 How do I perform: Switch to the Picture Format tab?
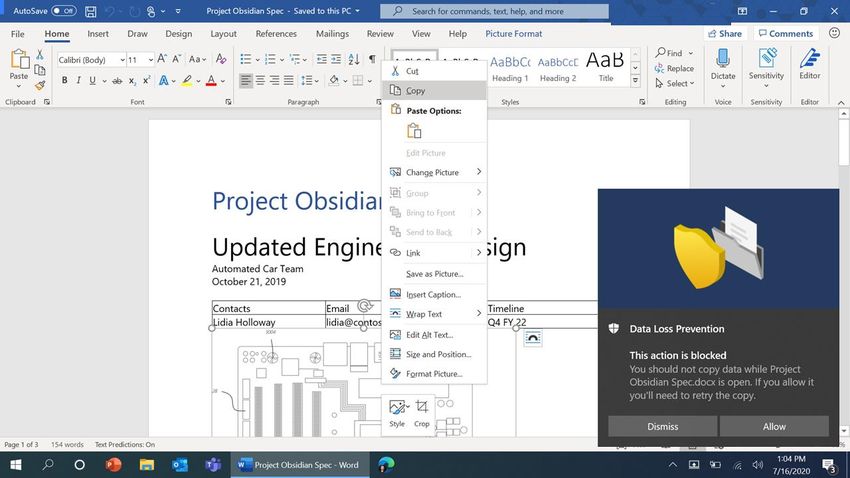pyautogui.click(x=513, y=33)
